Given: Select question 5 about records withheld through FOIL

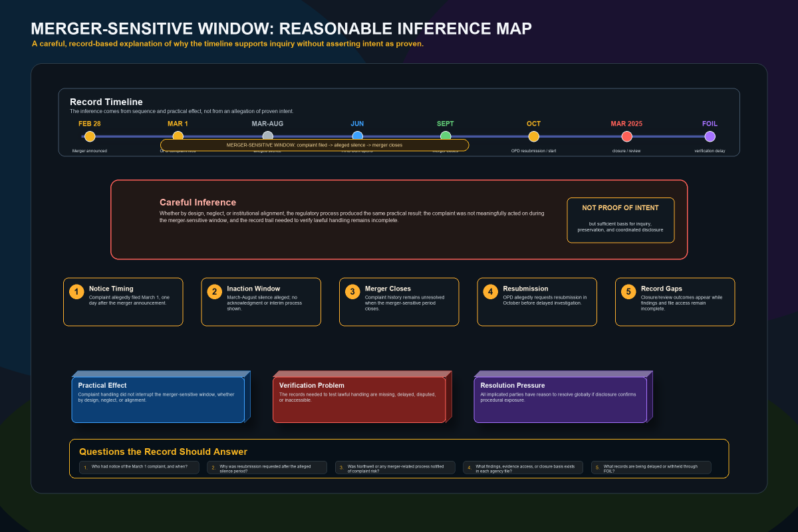Looking at the screenshot, I should click(x=651, y=467).
